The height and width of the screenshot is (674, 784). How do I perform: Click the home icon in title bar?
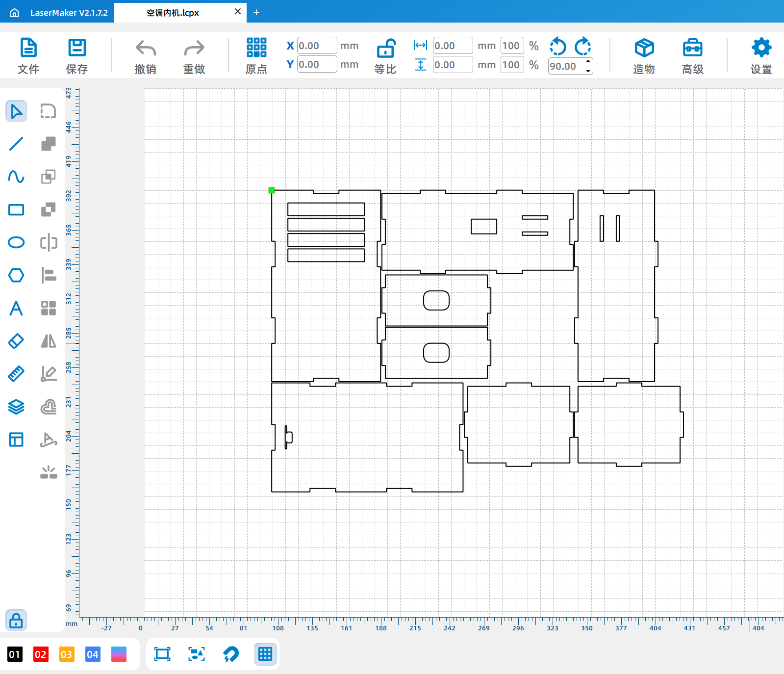(x=15, y=12)
